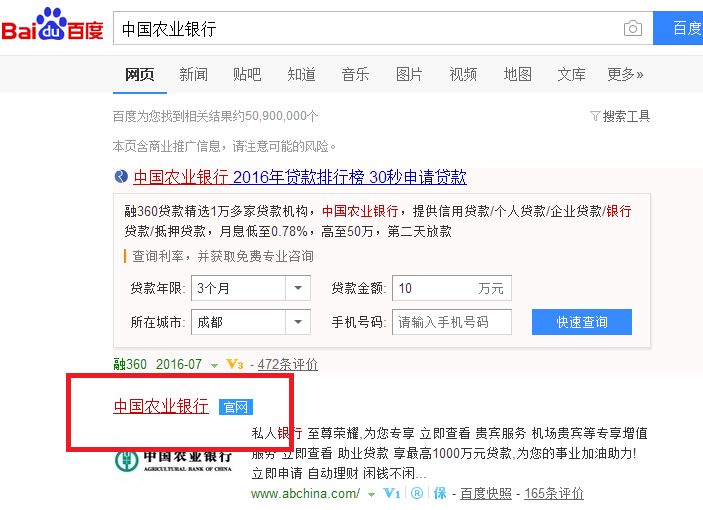Expand the 贷款年限 dropdown showing 3个月
The width and height of the screenshot is (703, 510).
(298, 289)
